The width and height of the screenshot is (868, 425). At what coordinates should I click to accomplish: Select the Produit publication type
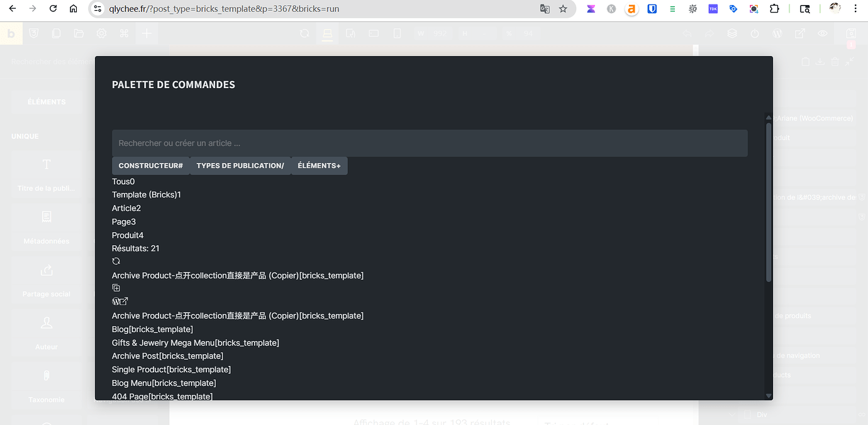(128, 235)
